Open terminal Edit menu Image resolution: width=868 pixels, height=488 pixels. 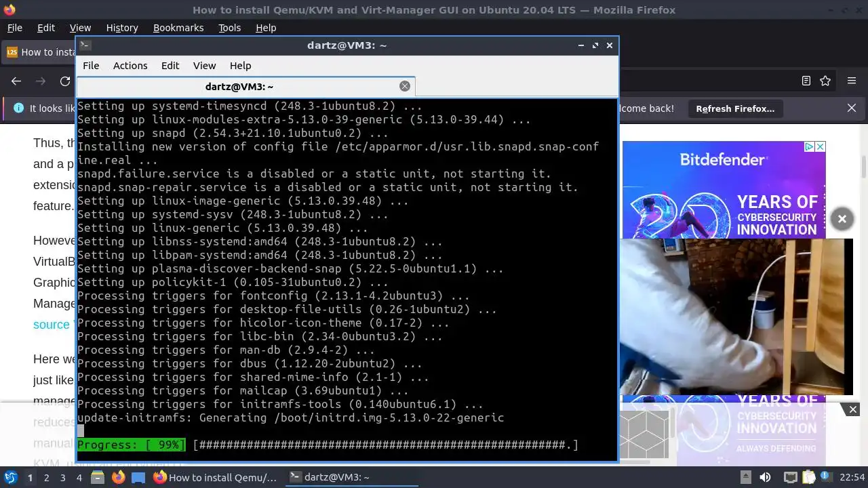click(170, 66)
